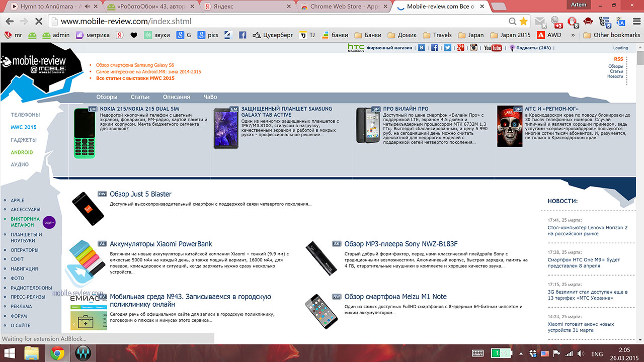This screenshot has width=644, height=362.
Task: Open Lenovo Horizon 2 news item
Action: point(587,231)
